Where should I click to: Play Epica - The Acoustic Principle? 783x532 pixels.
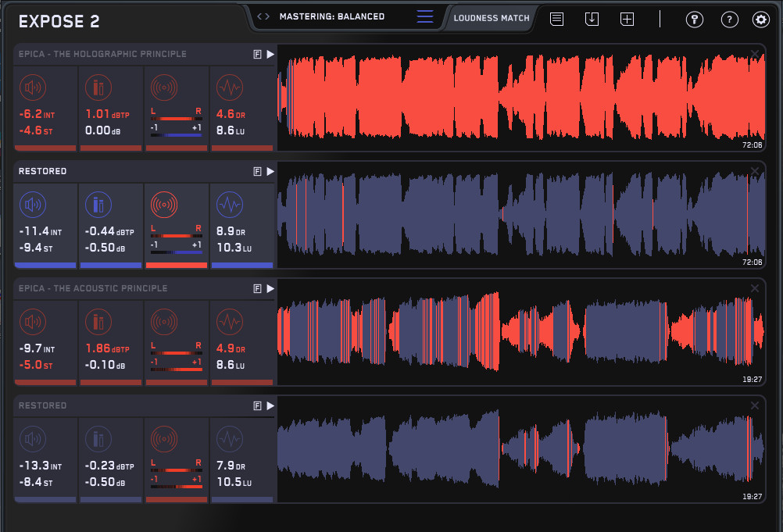[270, 288]
